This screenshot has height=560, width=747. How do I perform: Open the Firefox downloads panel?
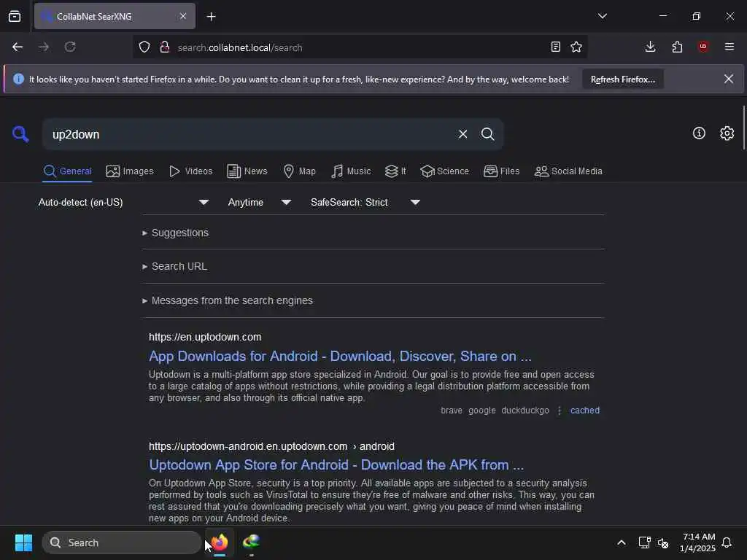pyautogui.click(x=650, y=47)
